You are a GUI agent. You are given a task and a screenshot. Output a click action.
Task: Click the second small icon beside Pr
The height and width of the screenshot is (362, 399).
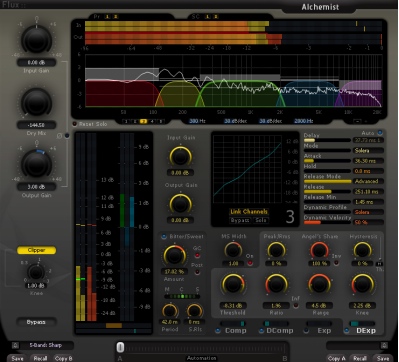115,16
